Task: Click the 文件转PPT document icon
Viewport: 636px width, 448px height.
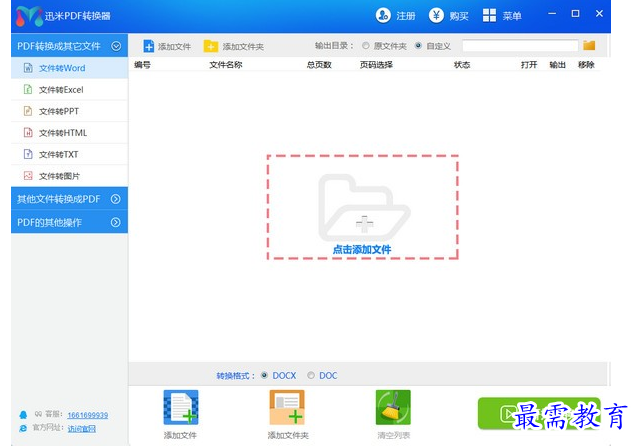Action: tap(28, 111)
